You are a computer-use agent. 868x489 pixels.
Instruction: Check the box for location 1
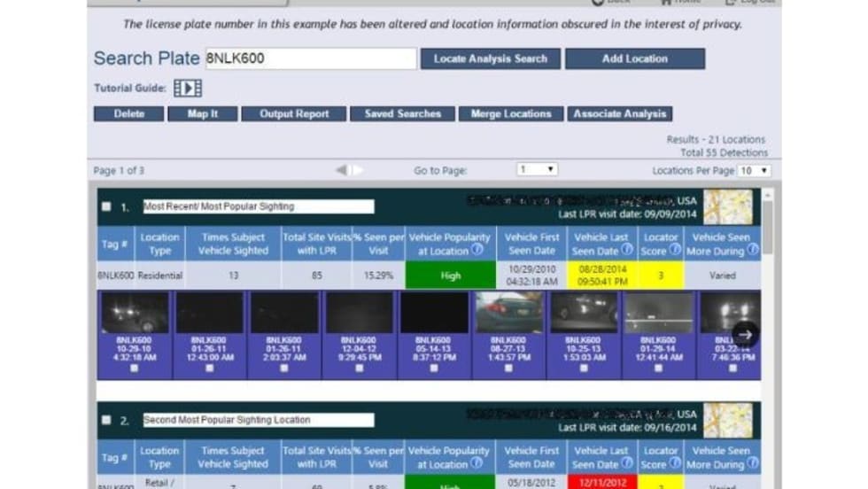coord(106,206)
